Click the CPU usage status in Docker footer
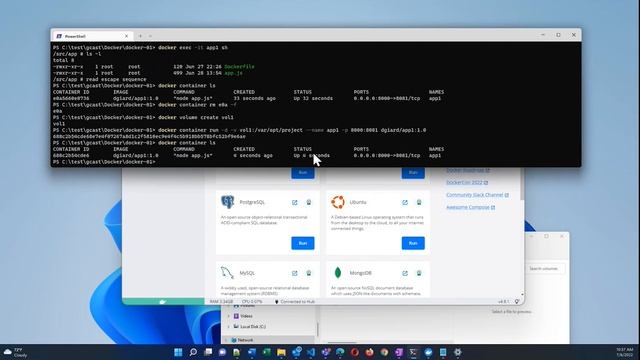The height and width of the screenshot is (360, 640). [252, 302]
